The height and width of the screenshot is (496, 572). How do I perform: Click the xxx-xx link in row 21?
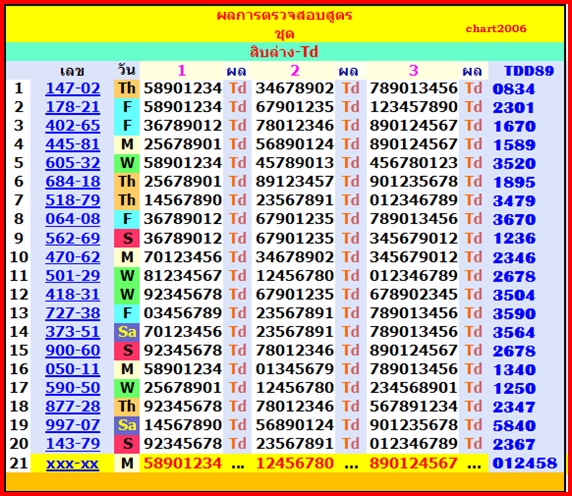(73, 464)
